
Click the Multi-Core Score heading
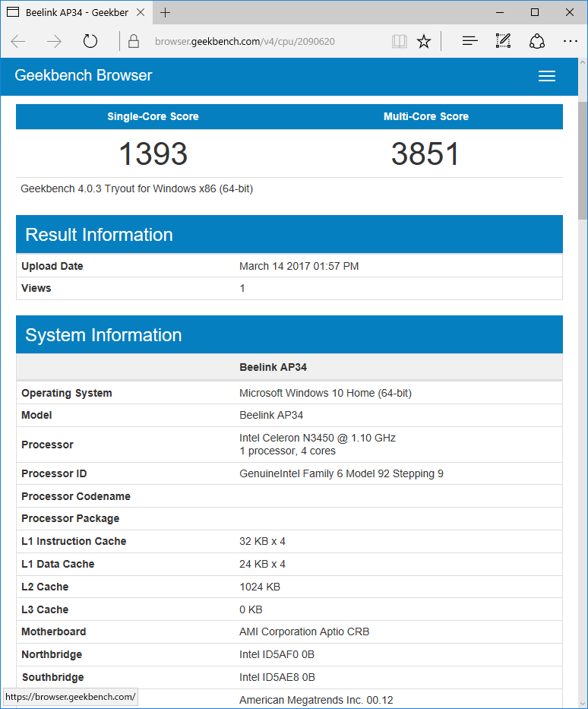[425, 117]
